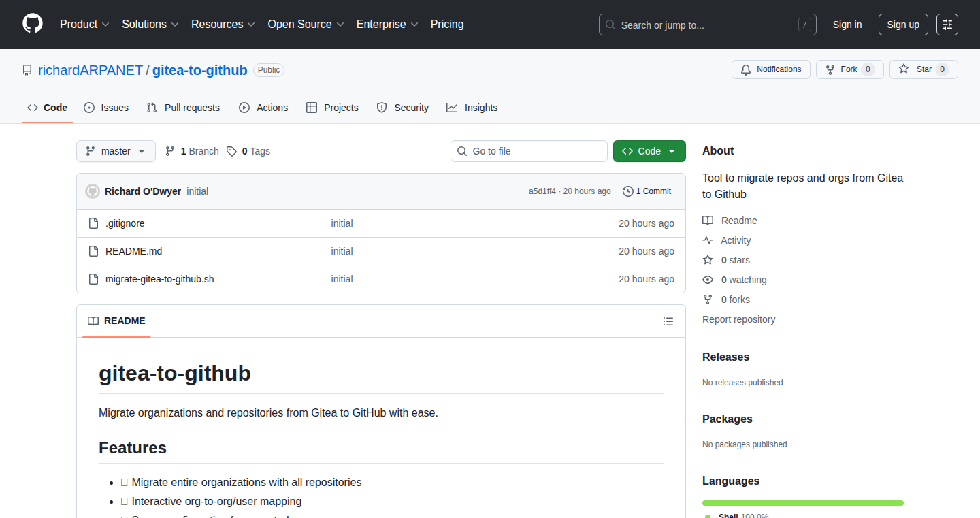
Task: Click the Activity pulse icon in About
Action: pos(708,240)
